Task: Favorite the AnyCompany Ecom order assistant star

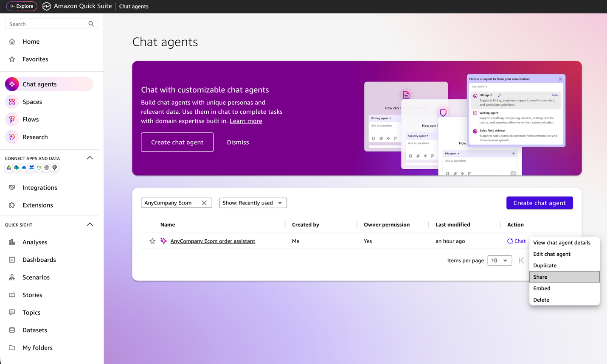Action: point(152,241)
